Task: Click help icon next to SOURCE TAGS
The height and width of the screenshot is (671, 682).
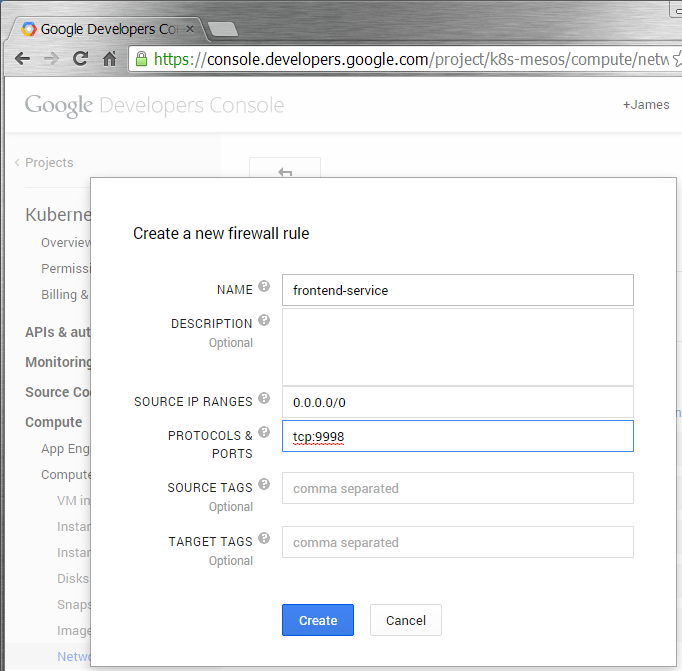Action: click(264, 485)
